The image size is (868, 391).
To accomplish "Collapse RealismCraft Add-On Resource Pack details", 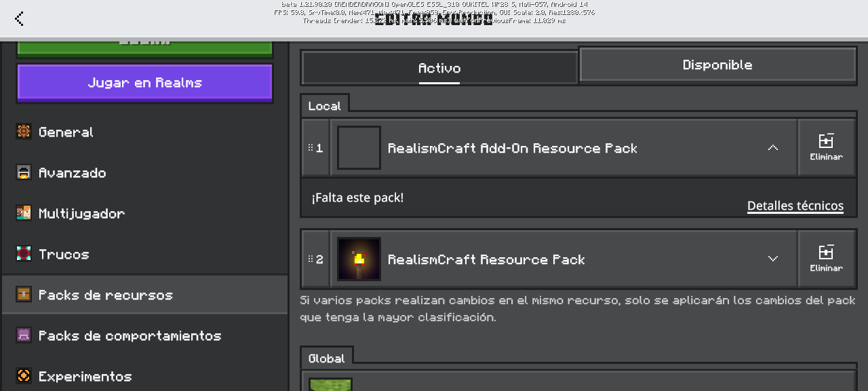I will coord(772,148).
